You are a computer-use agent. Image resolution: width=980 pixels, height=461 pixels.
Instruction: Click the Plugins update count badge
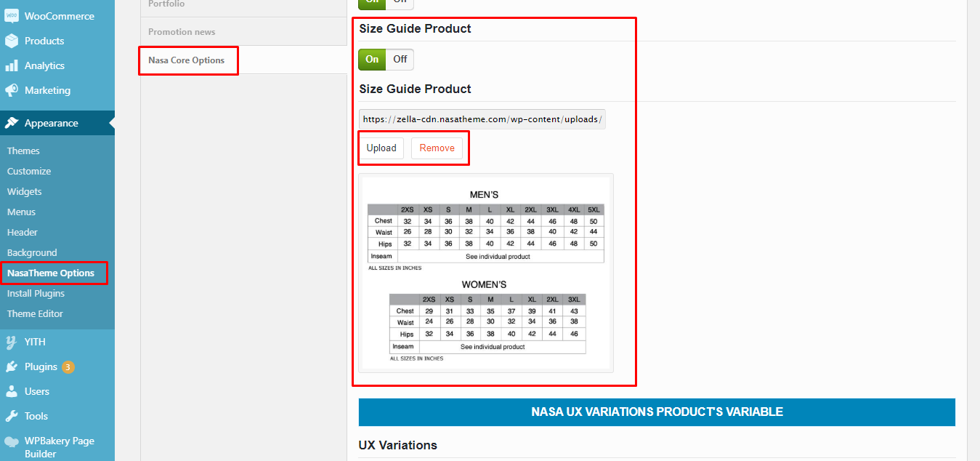click(x=68, y=367)
